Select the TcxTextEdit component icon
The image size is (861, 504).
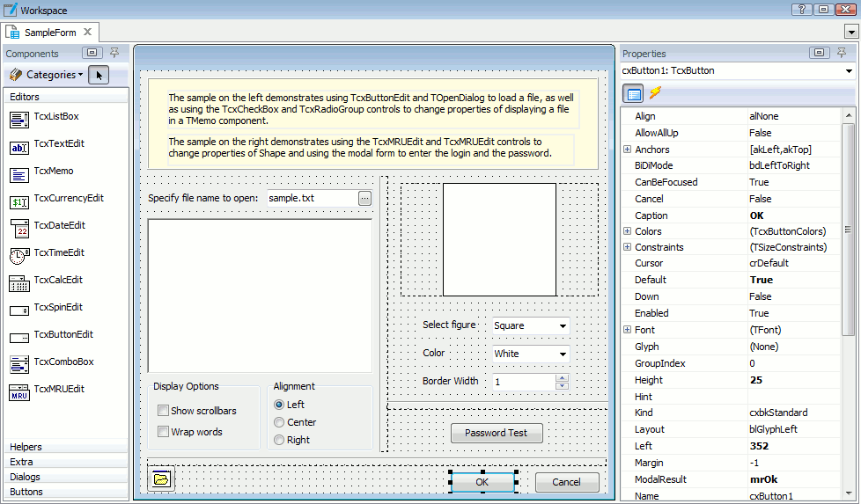tap(19, 145)
